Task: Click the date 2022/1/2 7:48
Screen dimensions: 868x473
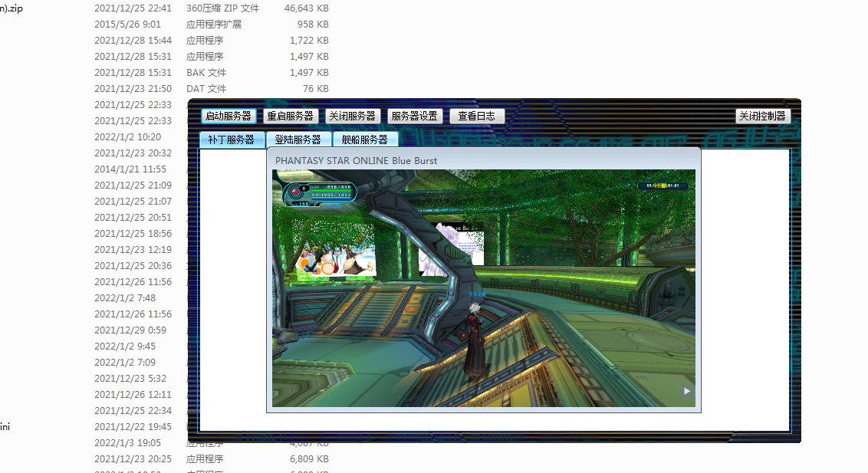Action: pos(124,297)
